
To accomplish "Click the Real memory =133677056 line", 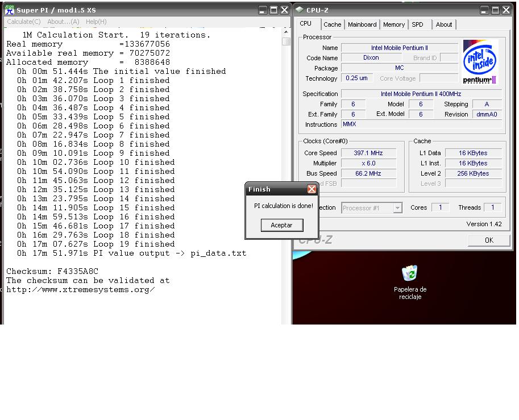I will point(88,44).
